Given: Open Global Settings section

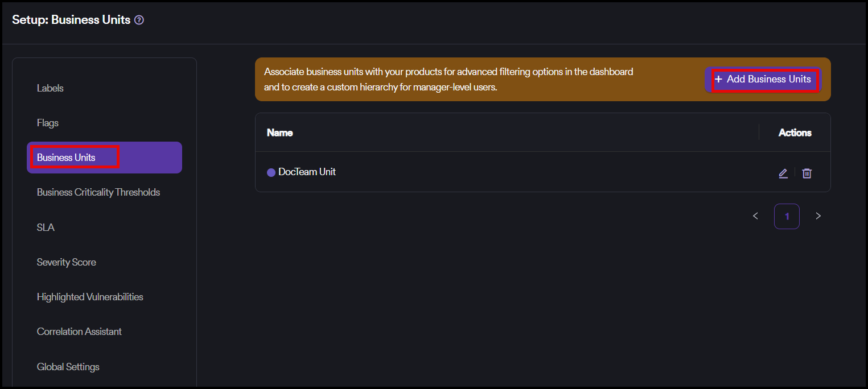Looking at the screenshot, I should [68, 367].
